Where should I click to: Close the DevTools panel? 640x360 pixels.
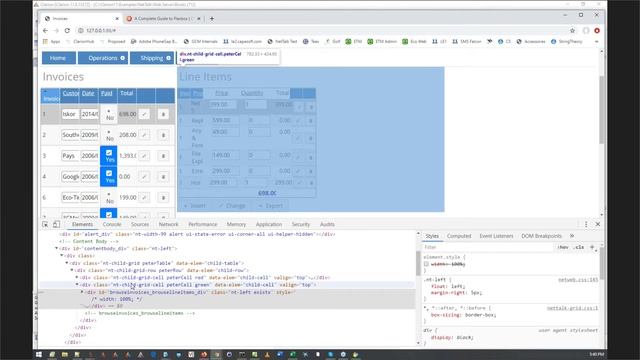(598, 224)
